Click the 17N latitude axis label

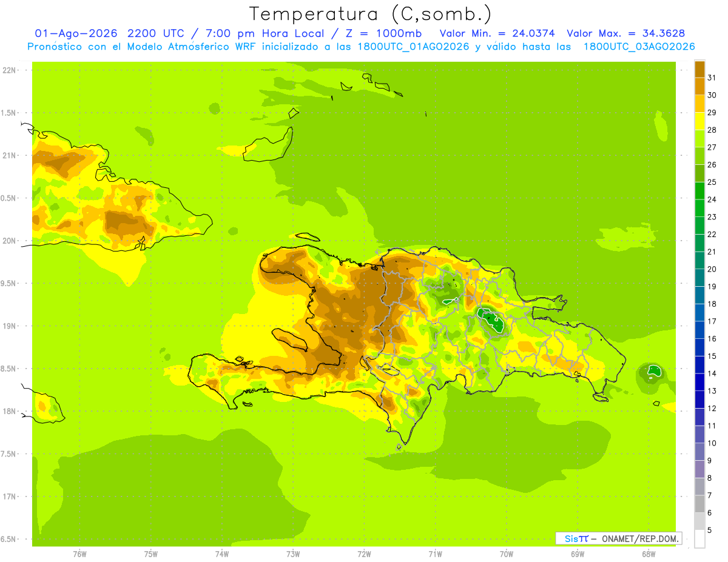point(9,497)
